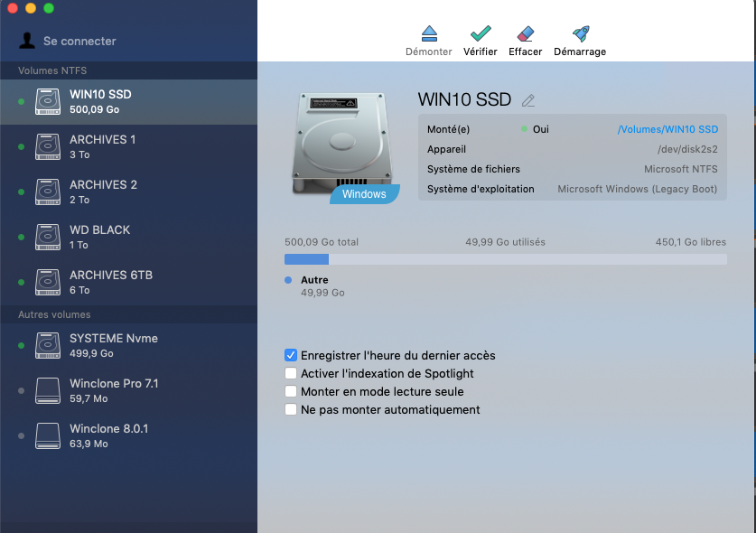Click the blue disk usage bar
The height and width of the screenshot is (533, 756).
[306, 259]
